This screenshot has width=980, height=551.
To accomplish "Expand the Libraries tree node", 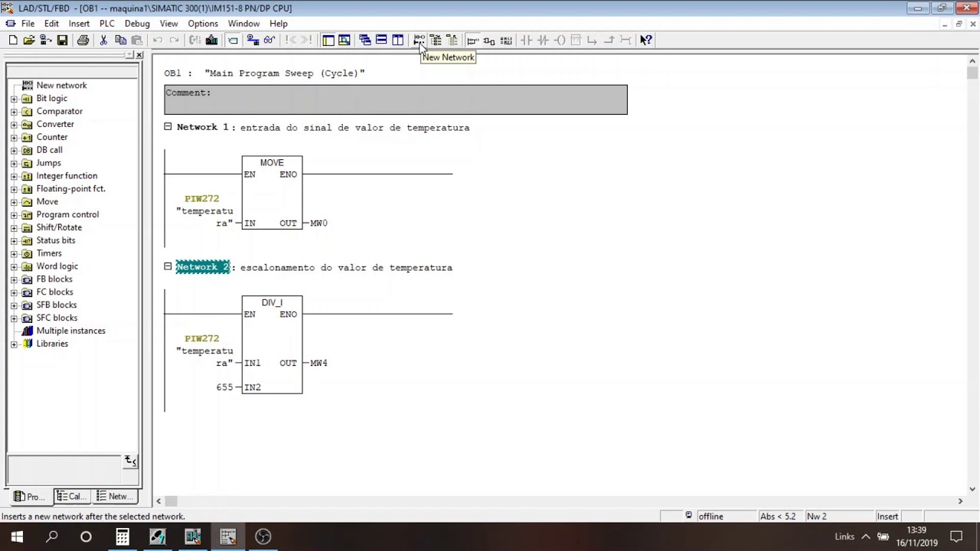I will coord(14,344).
